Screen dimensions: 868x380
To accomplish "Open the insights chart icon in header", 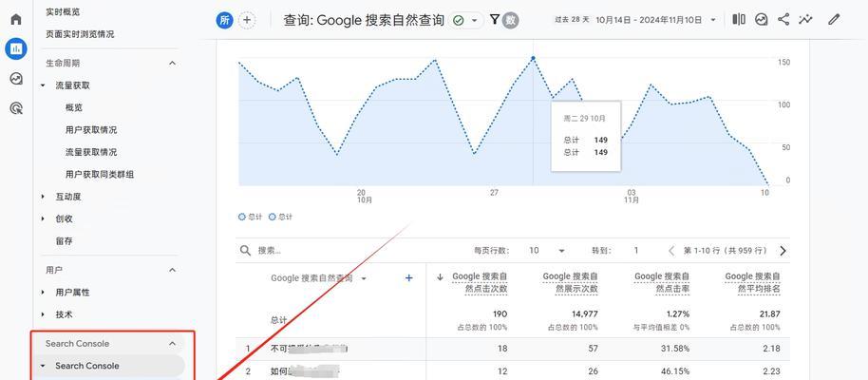I will click(x=762, y=19).
